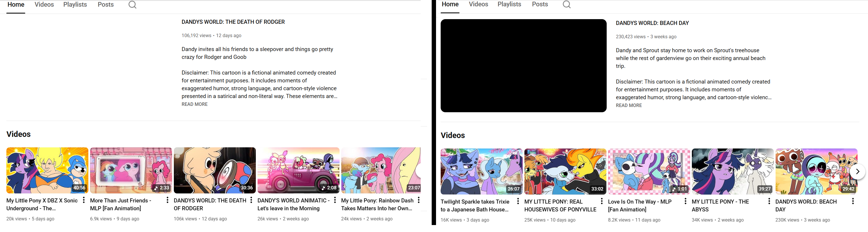Click the text "34K views • 2 weeks ago"
This screenshot has width=868, height=232.
[x=718, y=220]
